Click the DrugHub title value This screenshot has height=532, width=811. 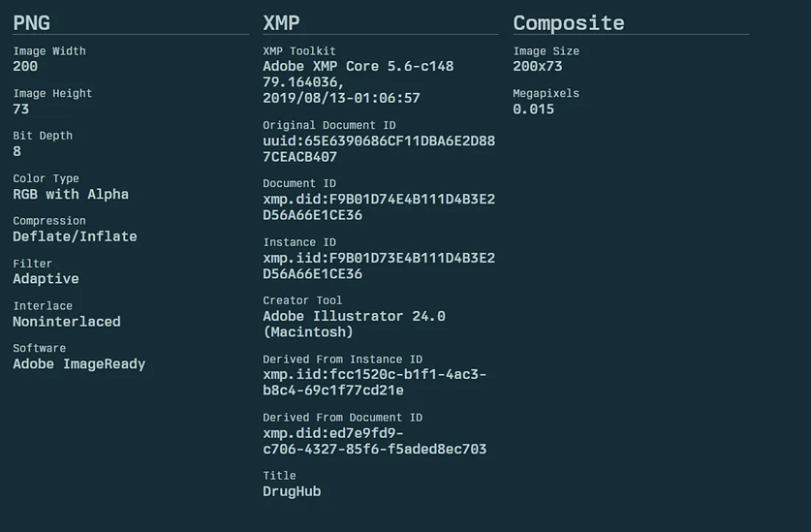point(292,491)
